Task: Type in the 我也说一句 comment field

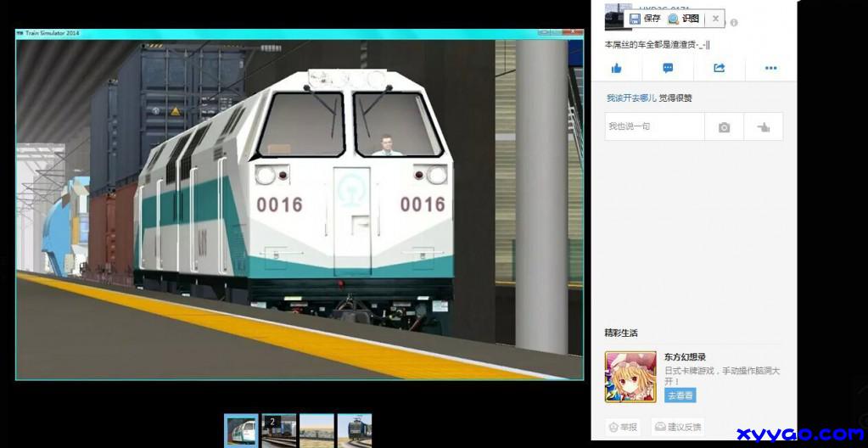Action: click(653, 126)
